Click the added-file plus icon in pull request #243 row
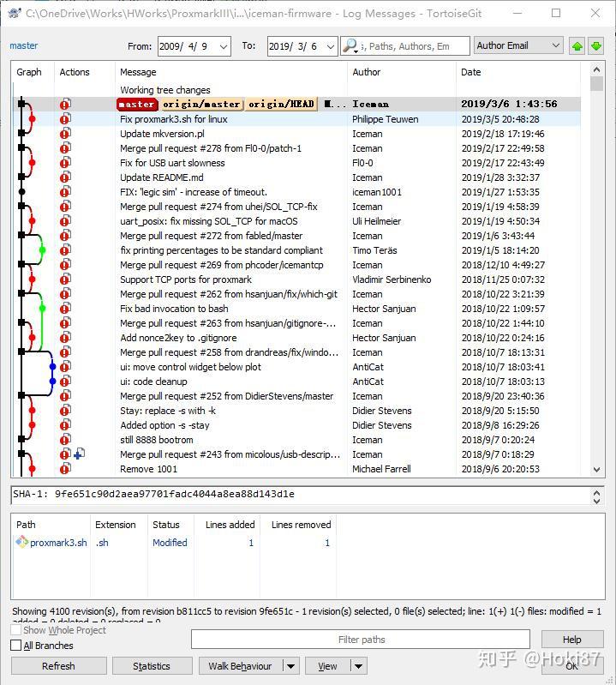 click(x=80, y=454)
